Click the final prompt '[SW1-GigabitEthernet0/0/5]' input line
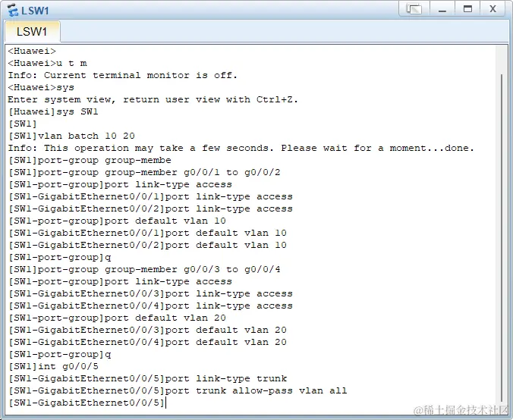The image size is (513, 420). click(87, 403)
